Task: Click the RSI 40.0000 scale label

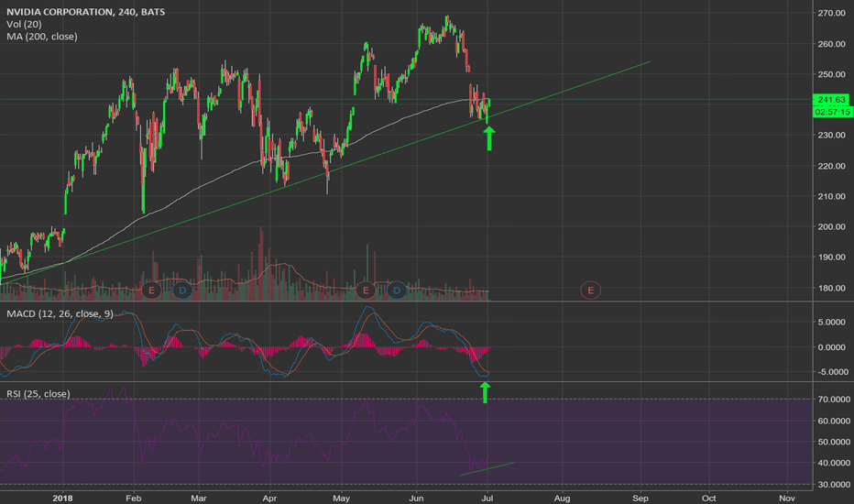Action: tap(834, 463)
